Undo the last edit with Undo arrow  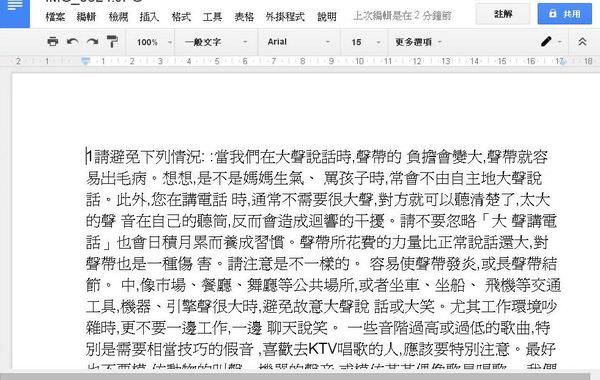click(x=72, y=41)
